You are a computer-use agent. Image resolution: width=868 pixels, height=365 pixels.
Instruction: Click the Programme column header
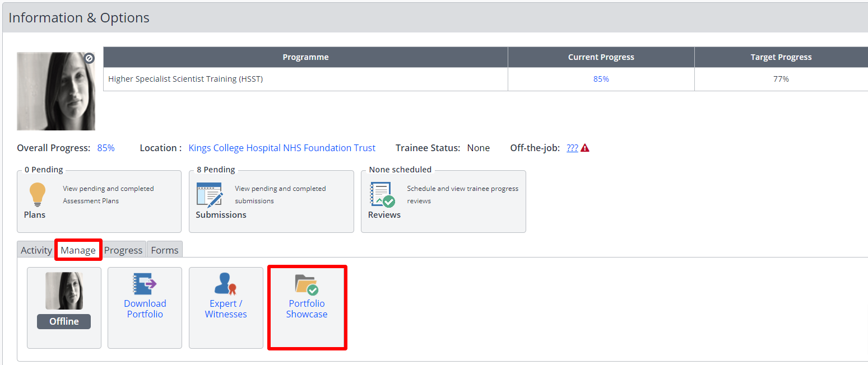click(x=305, y=57)
